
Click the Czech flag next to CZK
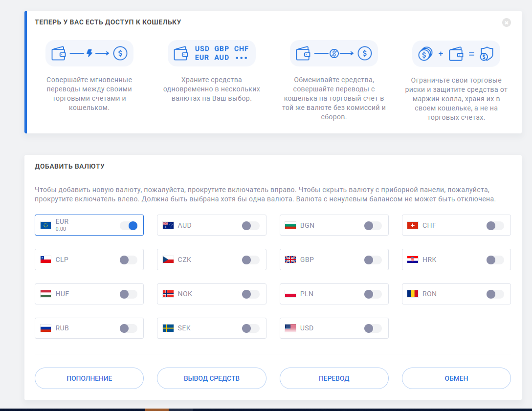(168, 260)
